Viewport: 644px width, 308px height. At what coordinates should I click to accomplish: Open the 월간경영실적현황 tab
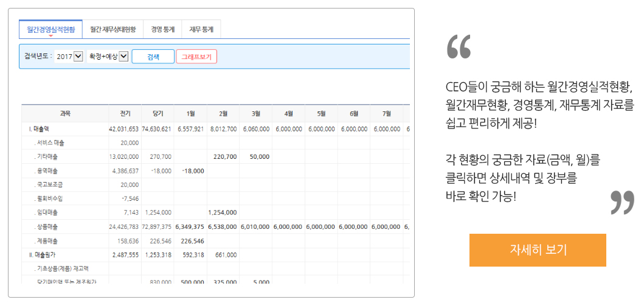click(x=51, y=30)
